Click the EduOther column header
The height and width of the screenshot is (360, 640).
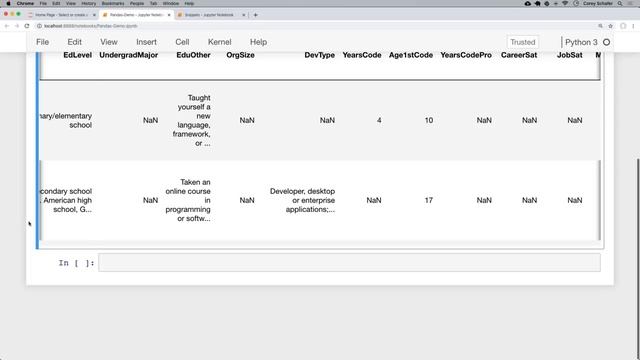pos(193,55)
